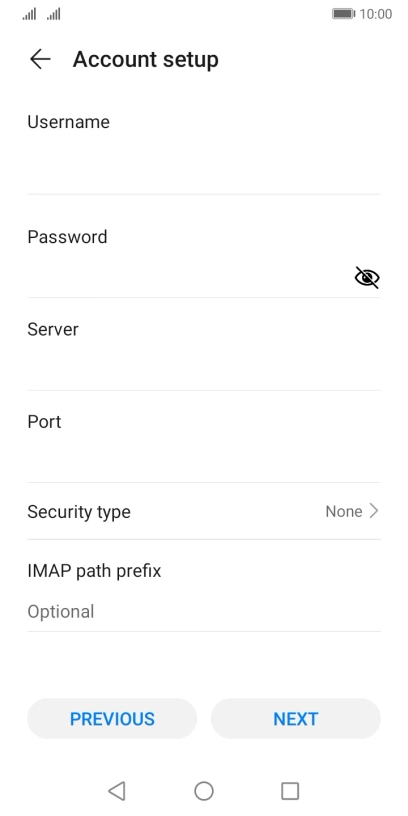This screenshot has height=816, width=408.
Task: Focus the Server input field
Action: [204, 367]
